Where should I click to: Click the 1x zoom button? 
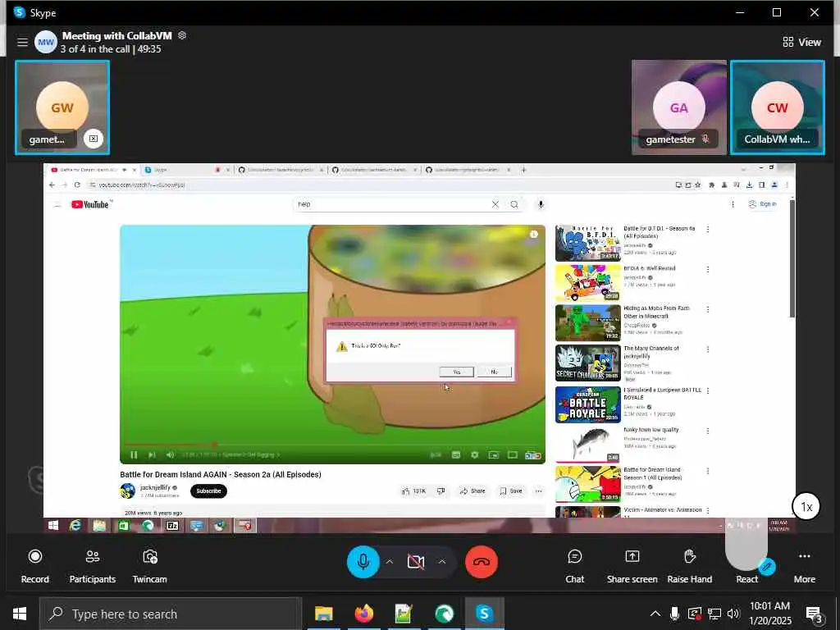806,506
